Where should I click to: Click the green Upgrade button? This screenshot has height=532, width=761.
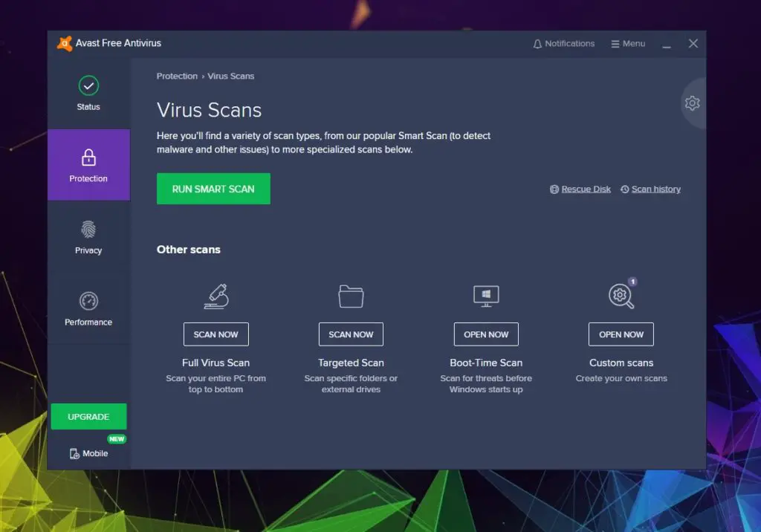[89, 417]
